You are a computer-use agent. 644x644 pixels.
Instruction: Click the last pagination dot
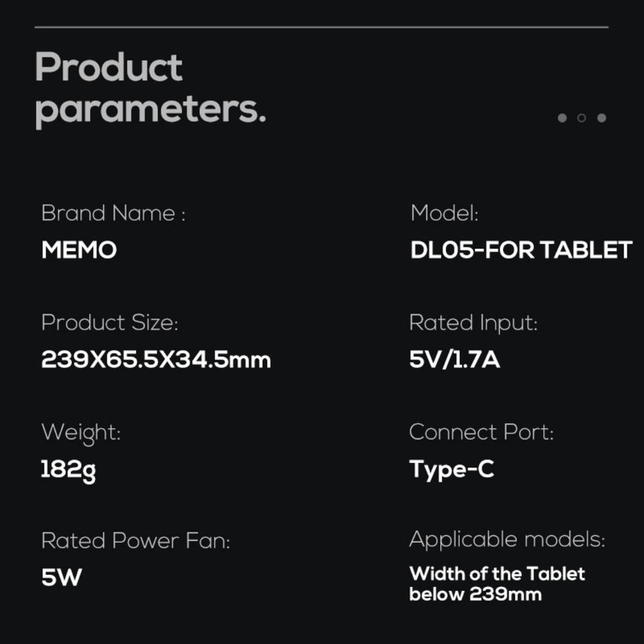pos(602,118)
